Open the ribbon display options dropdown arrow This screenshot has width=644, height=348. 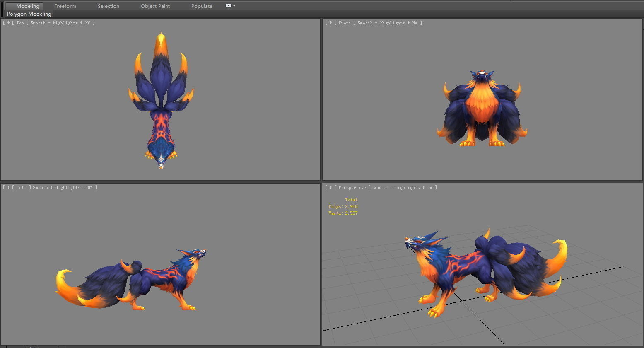click(x=234, y=6)
